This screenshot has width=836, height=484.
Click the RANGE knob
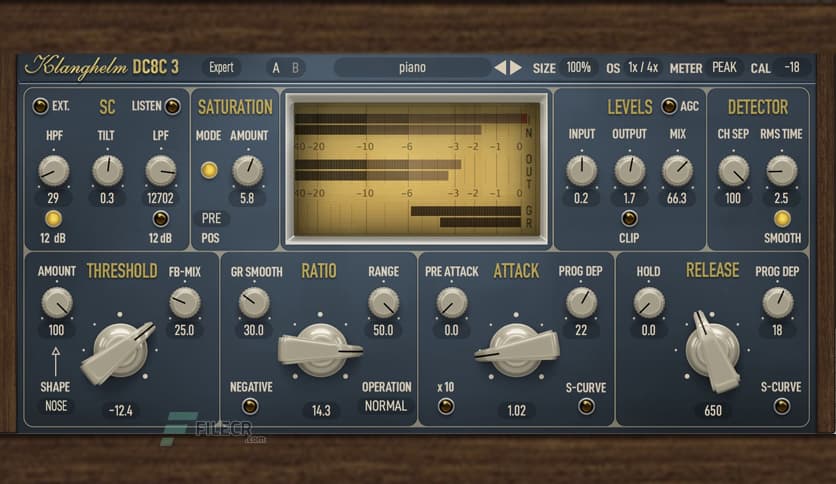click(383, 302)
